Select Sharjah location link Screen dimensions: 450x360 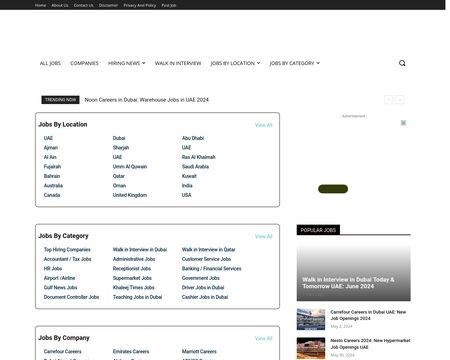(x=121, y=148)
